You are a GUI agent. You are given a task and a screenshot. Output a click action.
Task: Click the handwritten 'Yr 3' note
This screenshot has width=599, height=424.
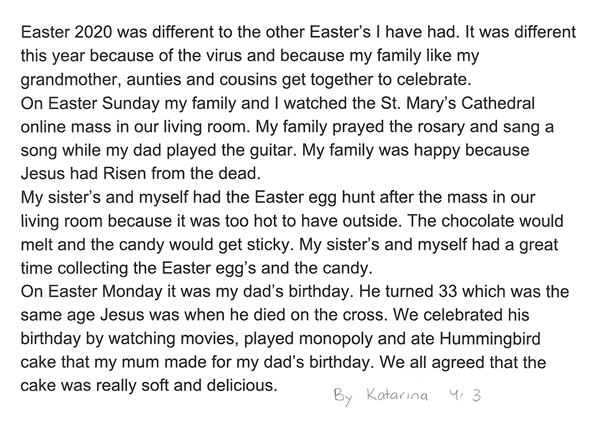point(465,395)
